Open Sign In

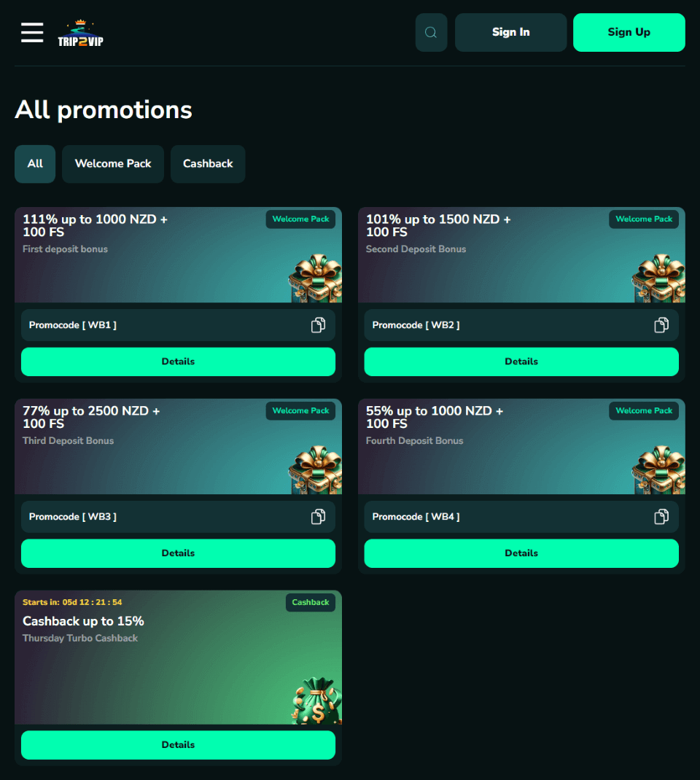pyautogui.click(x=510, y=32)
